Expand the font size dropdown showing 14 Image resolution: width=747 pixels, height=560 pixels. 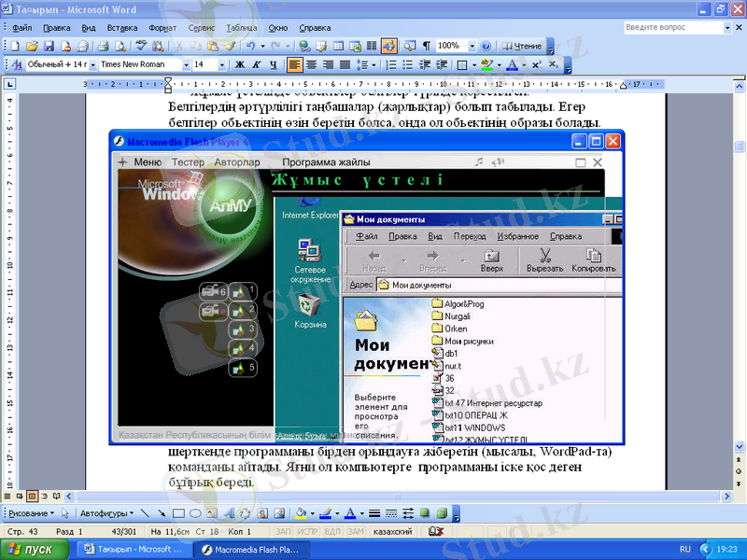click(x=221, y=65)
